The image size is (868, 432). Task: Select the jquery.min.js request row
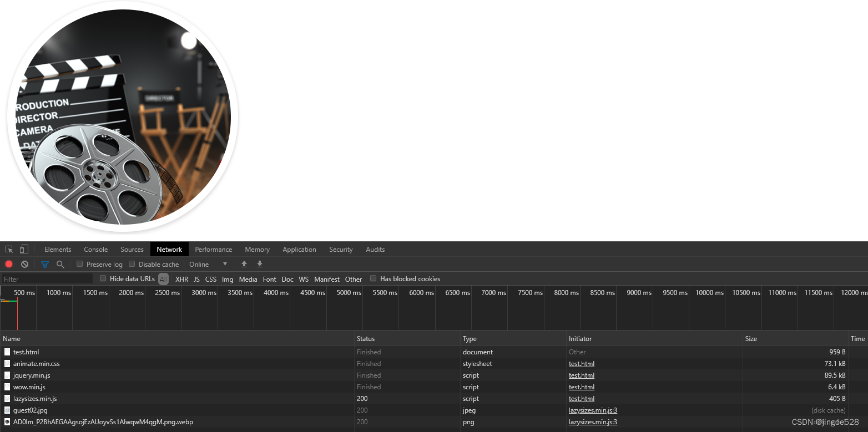(434, 375)
